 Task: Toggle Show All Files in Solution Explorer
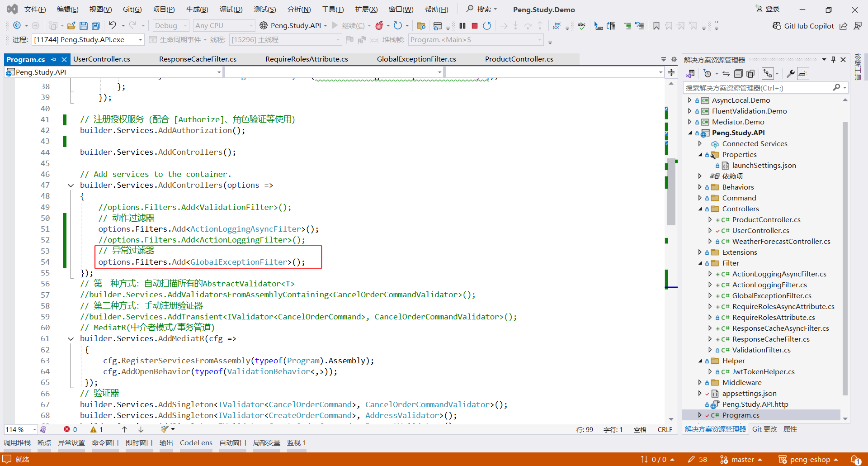pos(750,74)
